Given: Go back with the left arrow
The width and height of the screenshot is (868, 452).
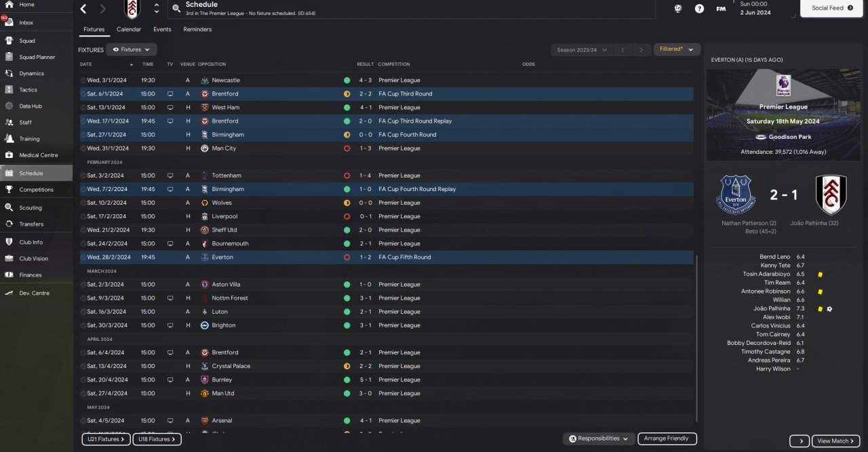Looking at the screenshot, I should 83,9.
